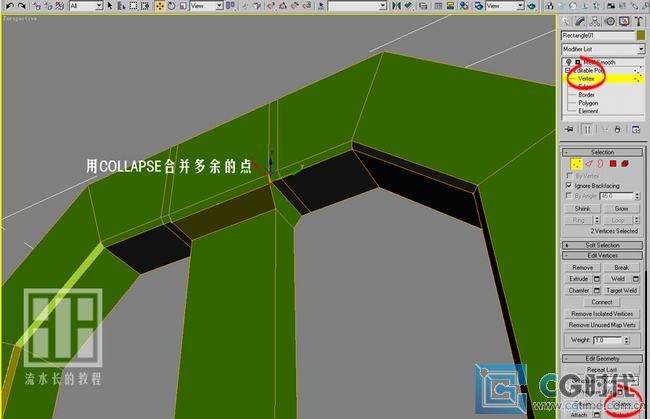Viewport: 650px width, 419px height.
Task: Collapse the Editable Poly tree node
Action: (x=568, y=70)
